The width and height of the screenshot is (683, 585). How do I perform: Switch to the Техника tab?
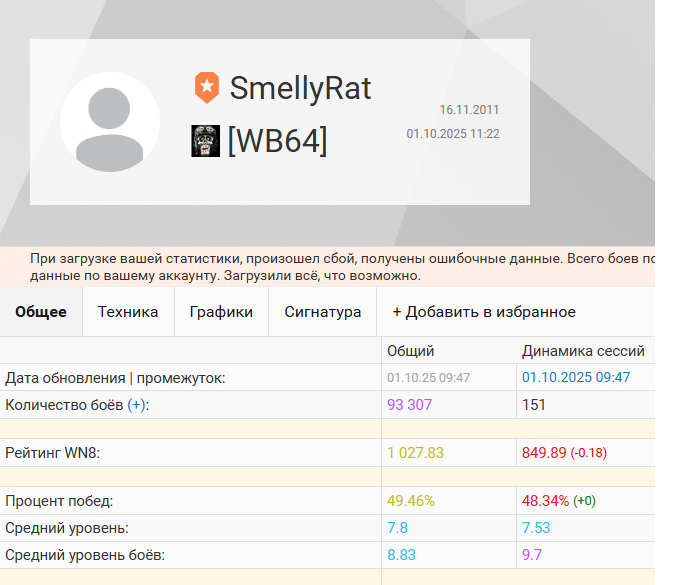click(128, 312)
